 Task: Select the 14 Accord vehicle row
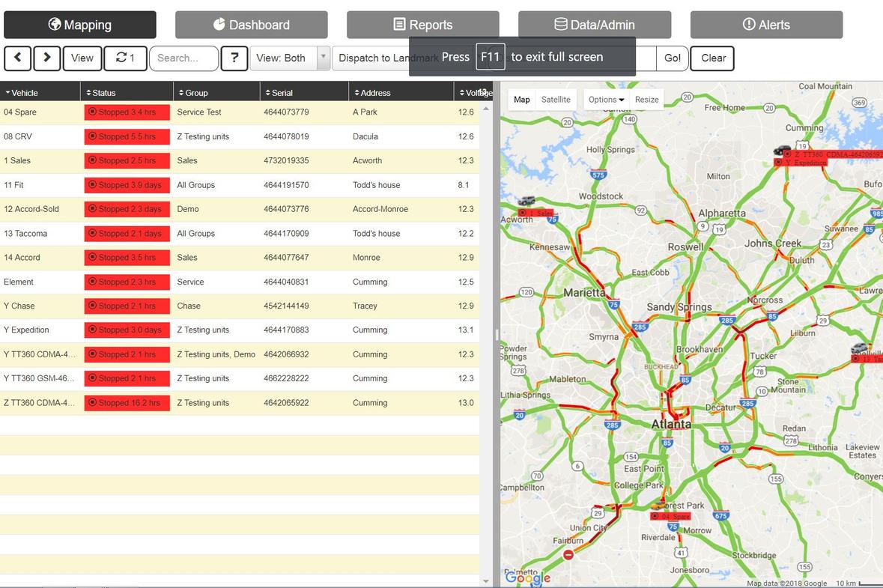pyautogui.click(x=240, y=258)
